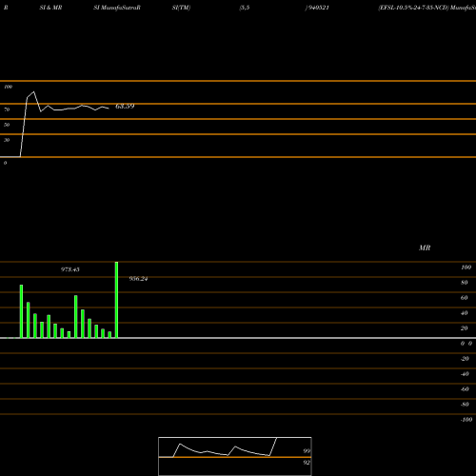Click the RSI axis label 30
Viewport: 476px width, 476px height.
click(x=7, y=140)
